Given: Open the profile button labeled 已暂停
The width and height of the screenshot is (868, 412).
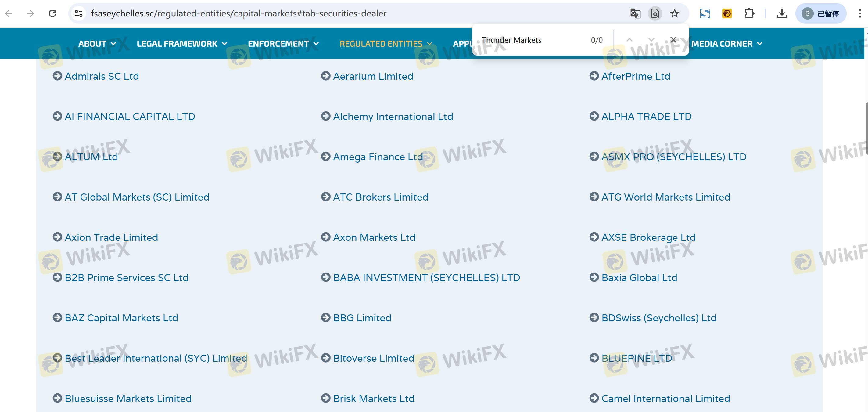Looking at the screenshot, I should [x=821, y=13].
